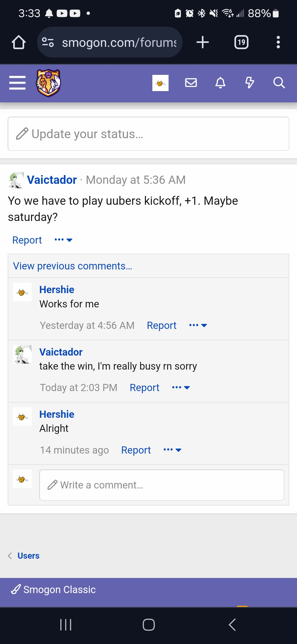Tap the browser home icon
Screen dimensions: 297x644
click(x=19, y=42)
